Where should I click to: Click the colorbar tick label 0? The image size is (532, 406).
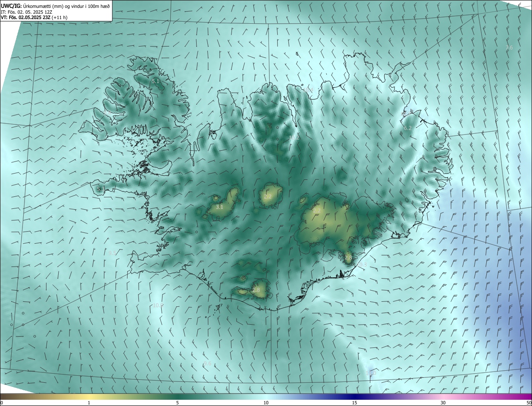(2, 403)
